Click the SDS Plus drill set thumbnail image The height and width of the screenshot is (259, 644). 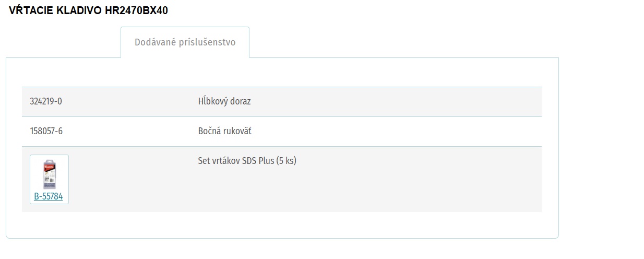(50, 175)
